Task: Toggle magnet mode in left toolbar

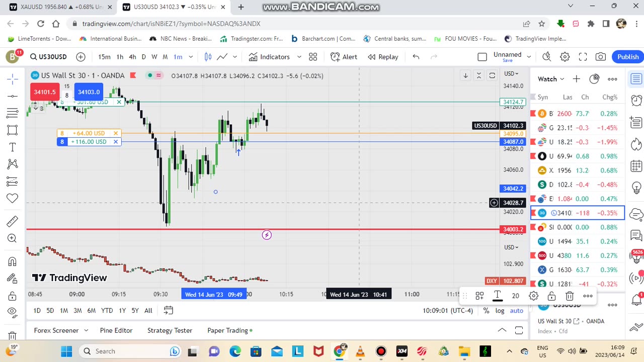Action: pyautogui.click(x=13, y=261)
